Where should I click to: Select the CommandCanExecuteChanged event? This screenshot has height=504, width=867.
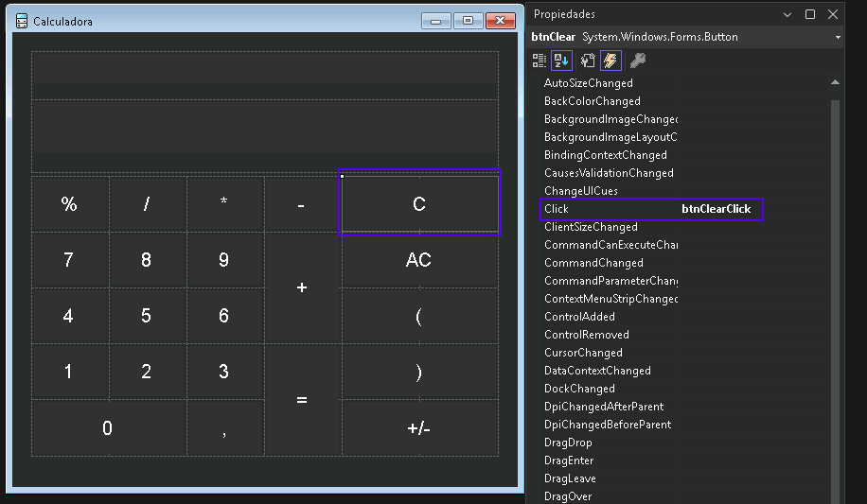(x=611, y=245)
